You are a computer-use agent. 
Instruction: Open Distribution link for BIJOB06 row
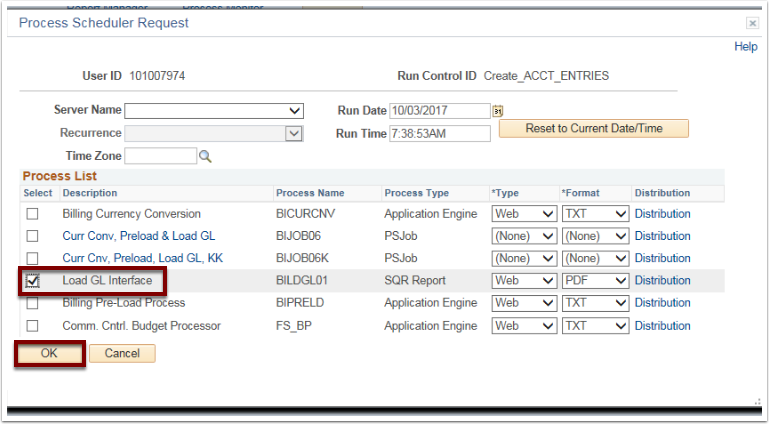tap(663, 236)
